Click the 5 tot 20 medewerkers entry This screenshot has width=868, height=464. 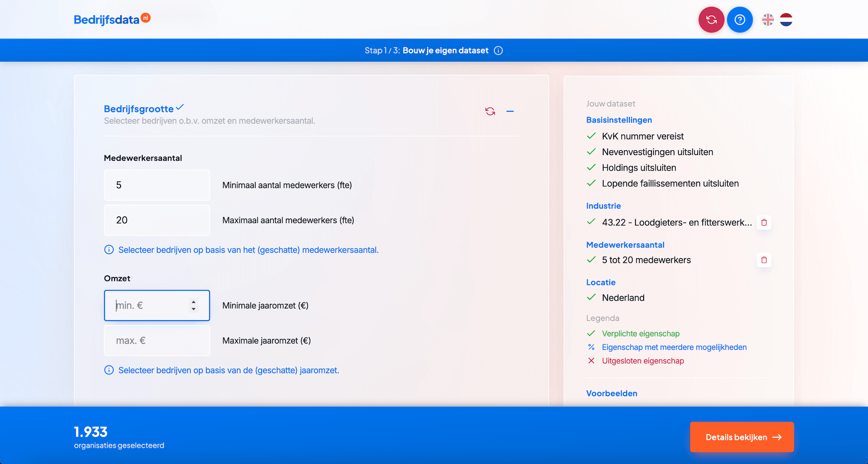coord(646,260)
